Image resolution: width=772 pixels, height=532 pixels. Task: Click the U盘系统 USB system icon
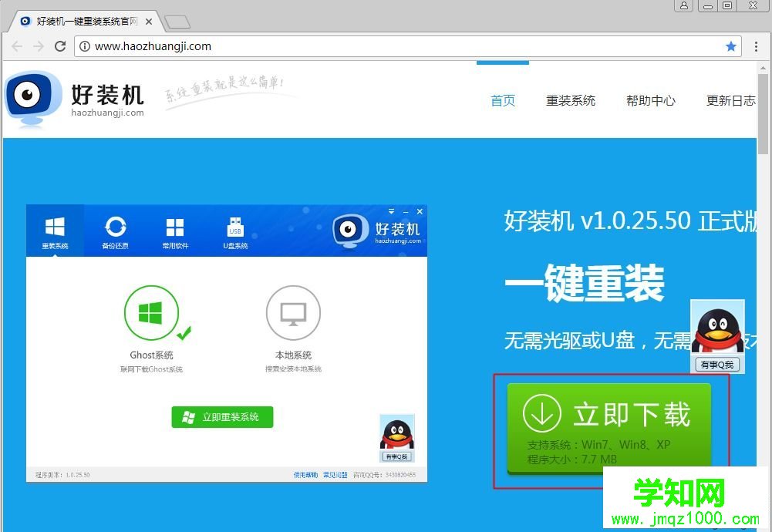click(234, 230)
